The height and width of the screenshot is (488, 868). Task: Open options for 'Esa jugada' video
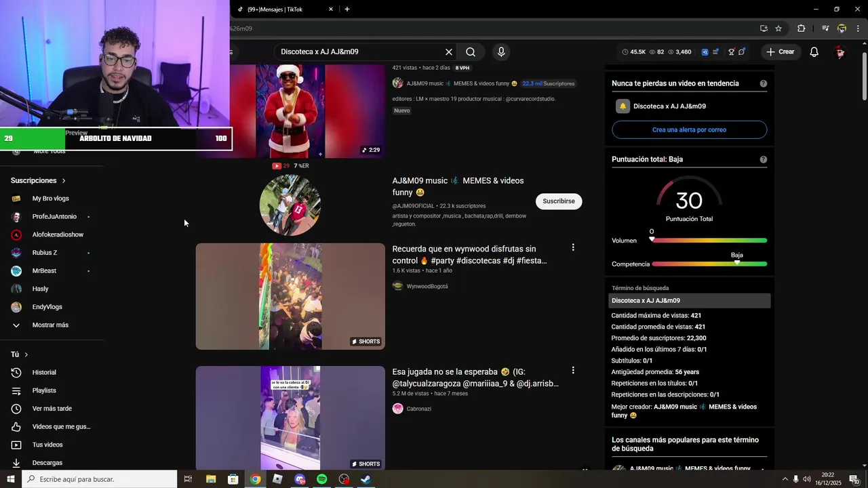coord(573,371)
